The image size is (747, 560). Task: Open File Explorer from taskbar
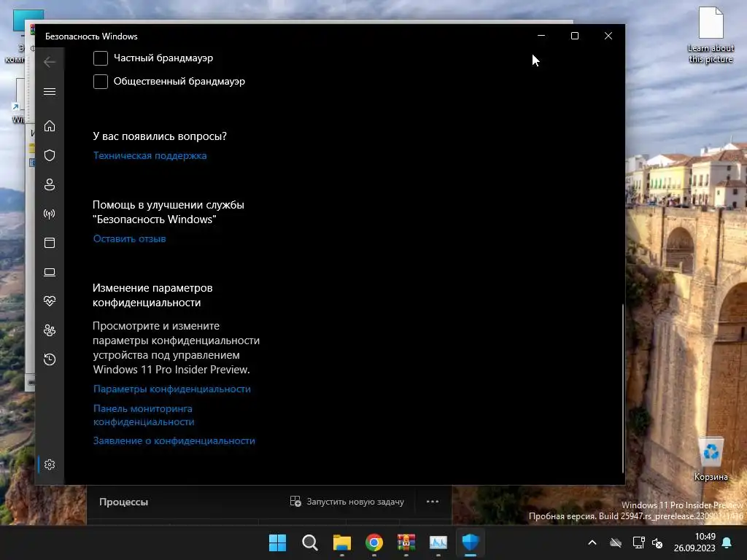tap(341, 542)
